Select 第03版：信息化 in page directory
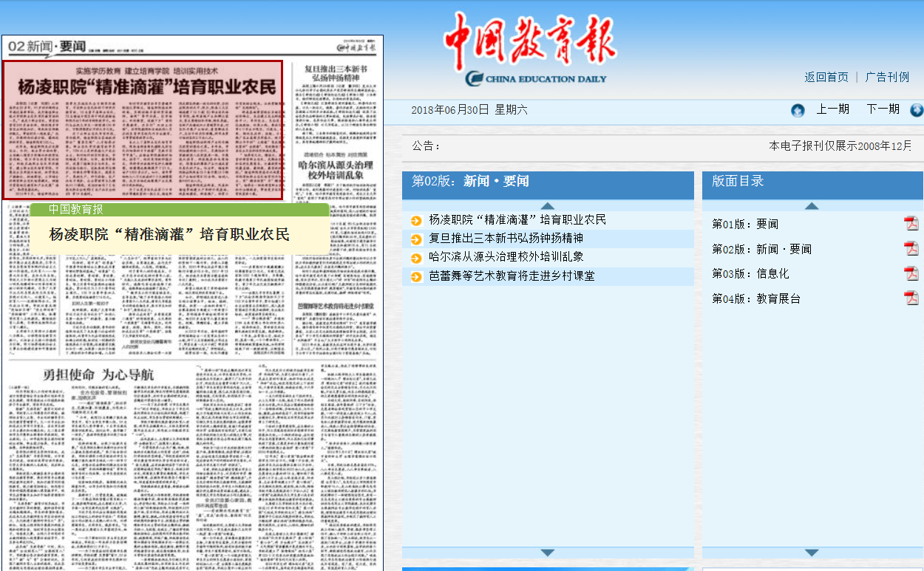924x571 pixels. (x=750, y=273)
